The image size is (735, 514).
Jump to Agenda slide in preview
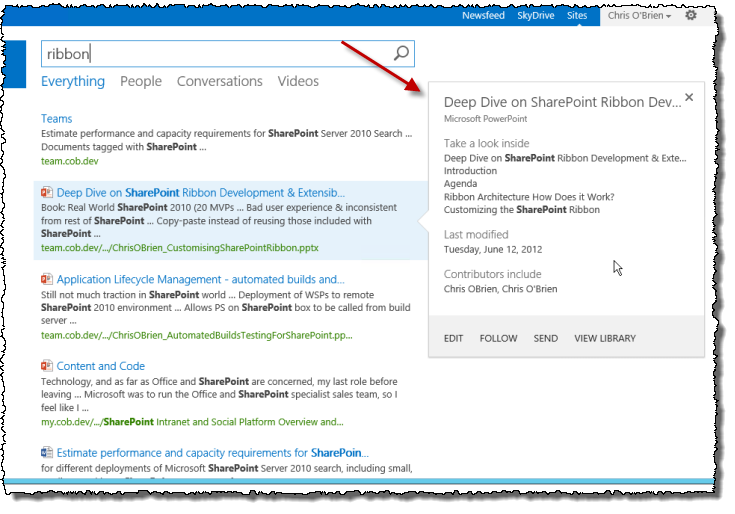coord(460,184)
